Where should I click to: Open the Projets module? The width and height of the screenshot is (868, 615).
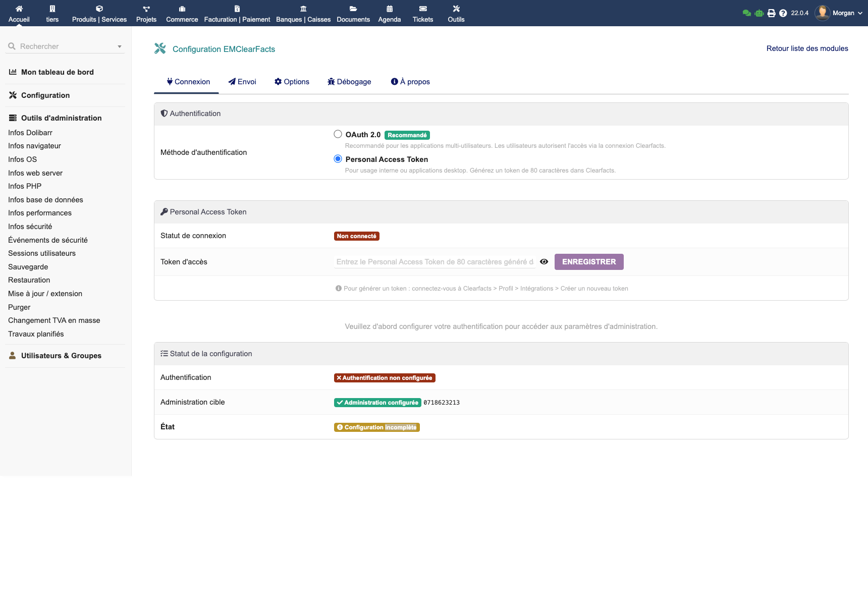146,13
